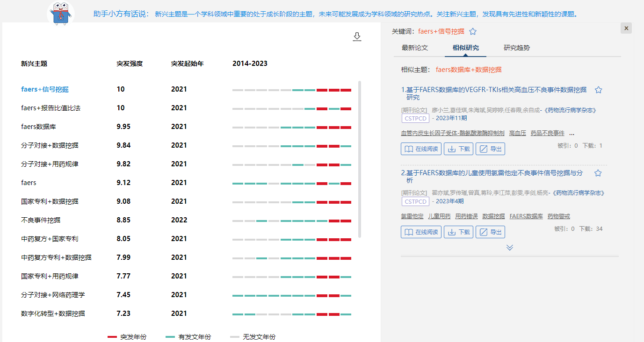Open 在线阅读 for the second paper
Screen dimensions: 644x342
pyautogui.click(x=420, y=232)
